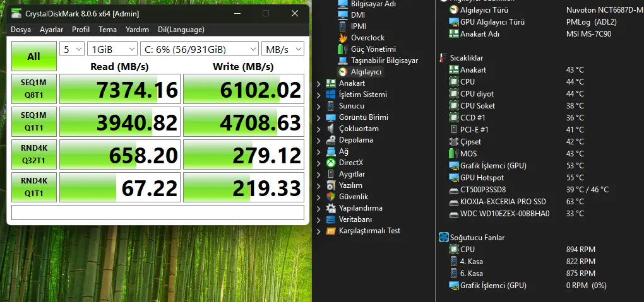Open the test count dropdown showing 5
644x302 pixels.
click(72, 49)
